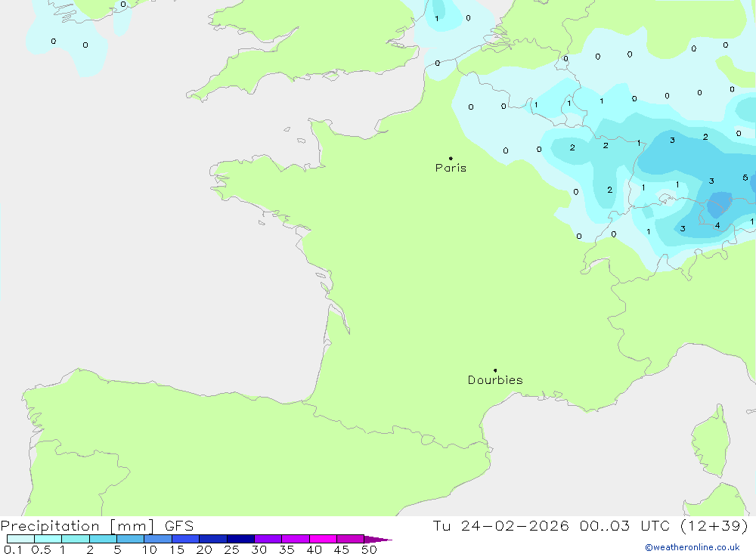Click the Precipitation [mm] GFS title
Screen dimensions: 756x554
pos(97,526)
